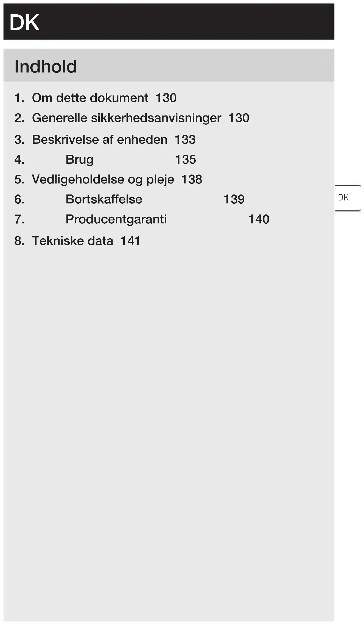Click the chapter number '4.' before Brug

(x=19, y=160)
